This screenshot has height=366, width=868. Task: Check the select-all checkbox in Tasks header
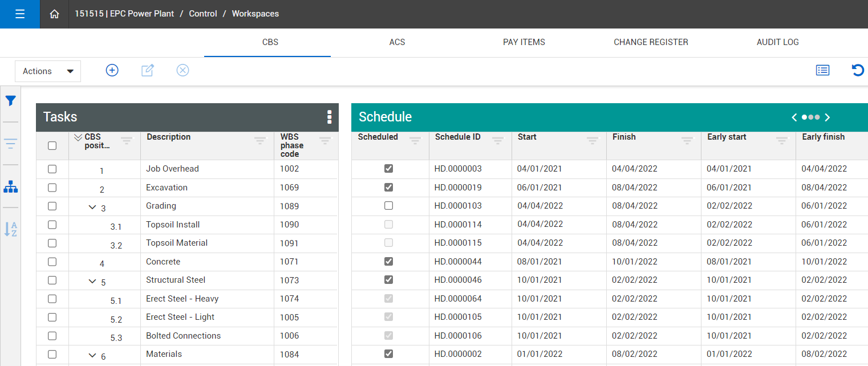[x=52, y=146]
